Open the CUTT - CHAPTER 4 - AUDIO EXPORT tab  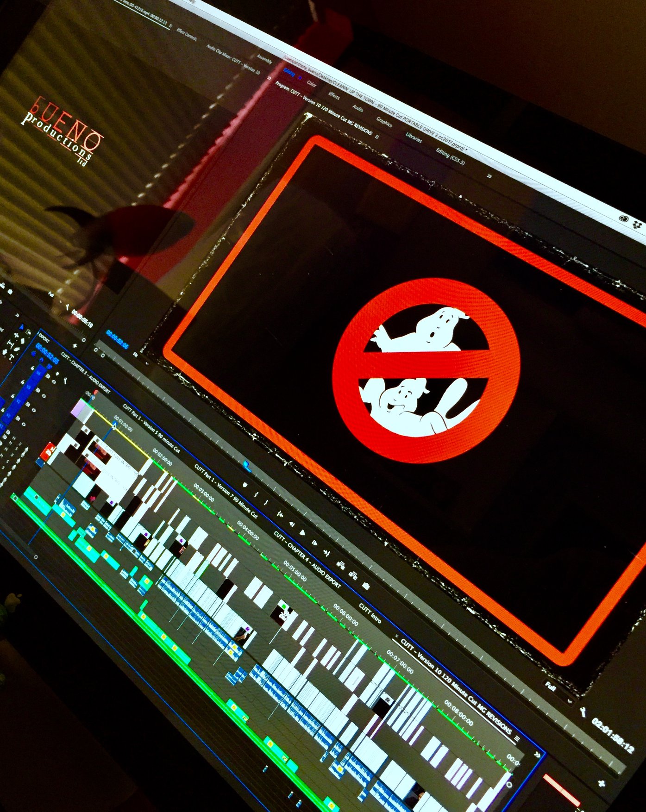click(307, 559)
